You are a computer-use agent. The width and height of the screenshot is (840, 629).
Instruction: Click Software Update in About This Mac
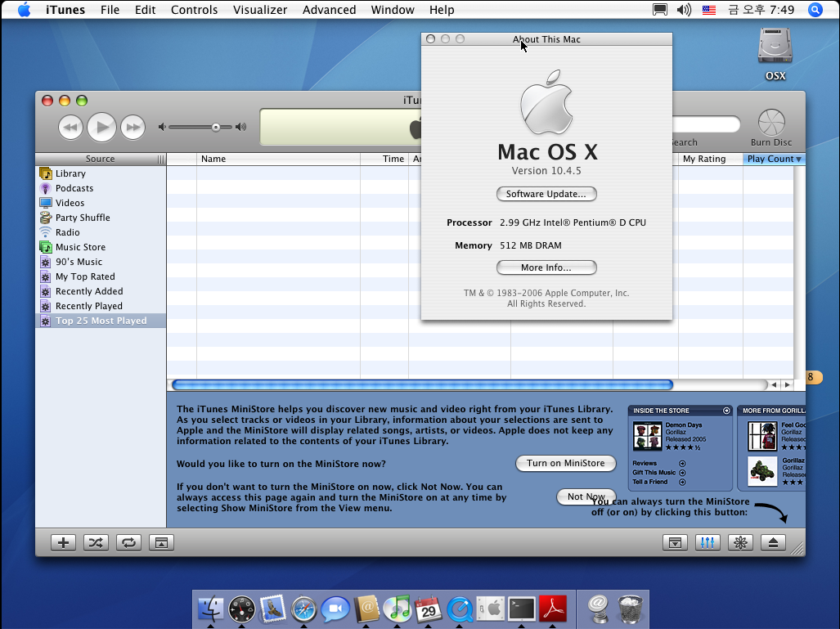click(x=546, y=194)
